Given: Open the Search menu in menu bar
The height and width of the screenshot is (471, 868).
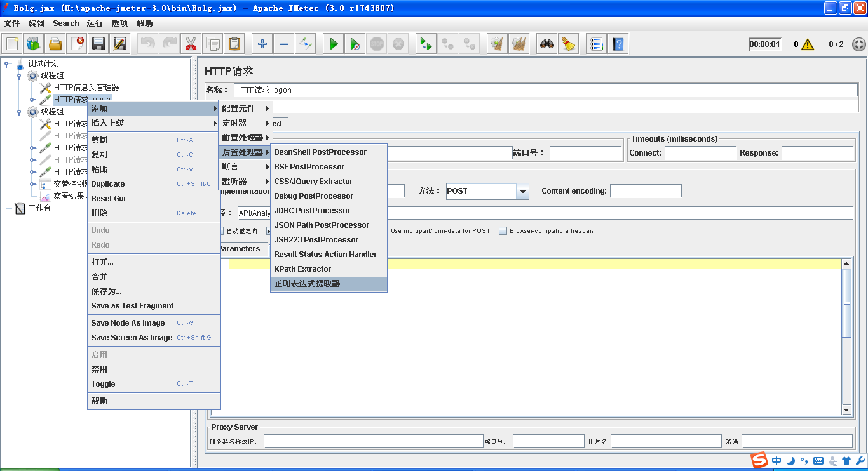Looking at the screenshot, I should (x=66, y=23).
